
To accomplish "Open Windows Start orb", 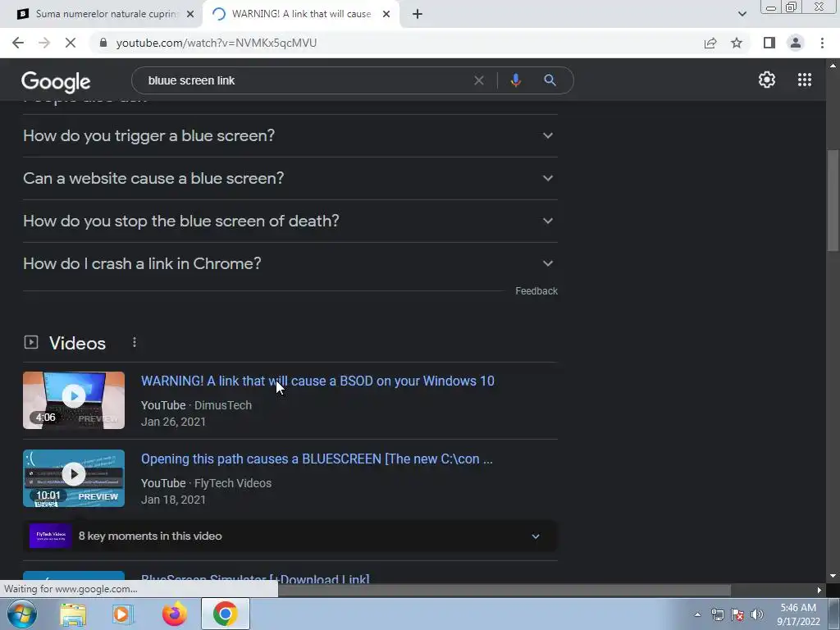I will click(x=22, y=614).
